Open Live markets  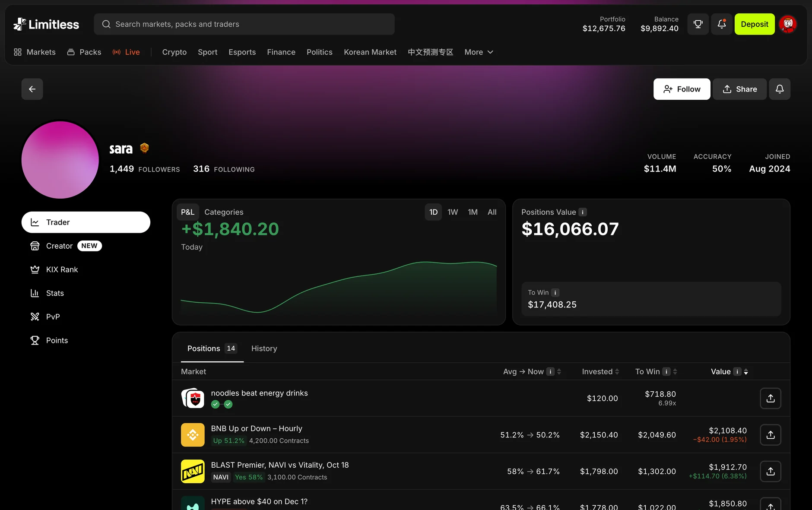pos(126,52)
